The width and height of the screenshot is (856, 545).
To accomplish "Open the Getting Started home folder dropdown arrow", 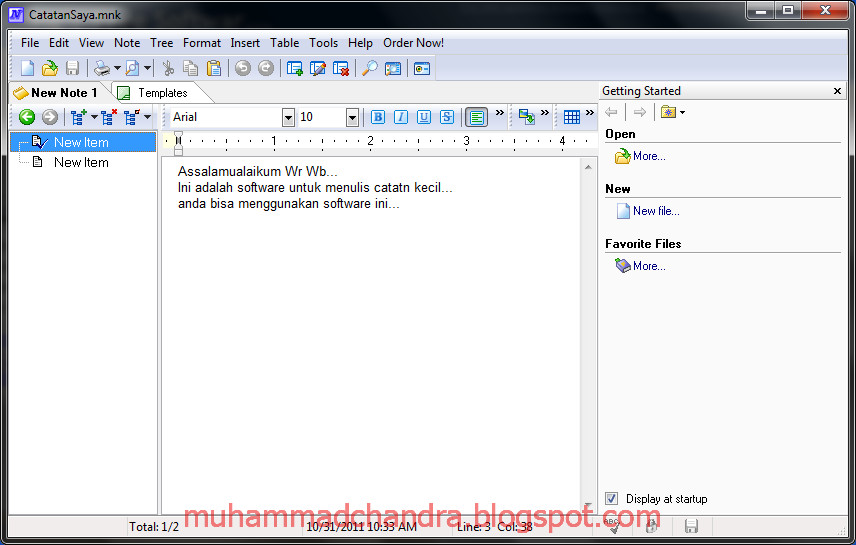I will (x=682, y=112).
